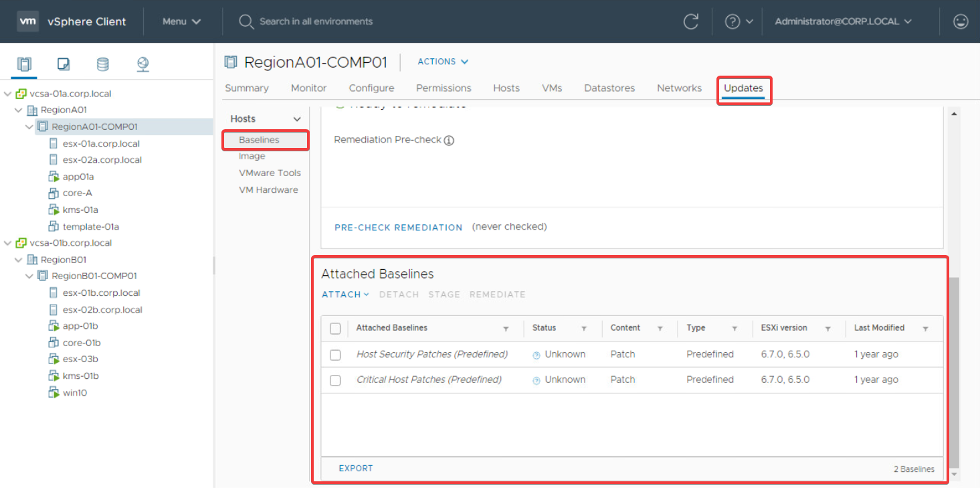
Task: Open the ACTIONS dropdown for RegionA01-COMP01
Action: (x=443, y=62)
